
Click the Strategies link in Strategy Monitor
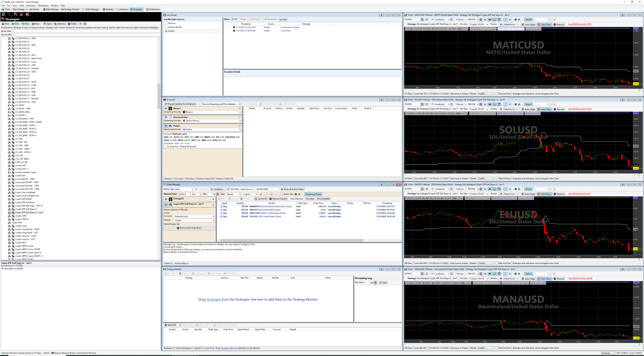[x=214, y=299]
